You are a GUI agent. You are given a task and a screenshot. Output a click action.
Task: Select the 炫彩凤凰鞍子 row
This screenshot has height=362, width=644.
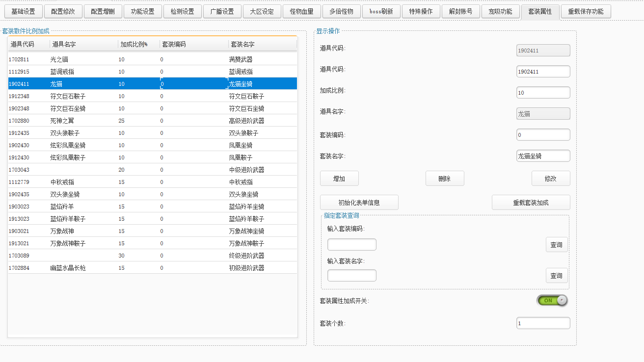click(153, 157)
